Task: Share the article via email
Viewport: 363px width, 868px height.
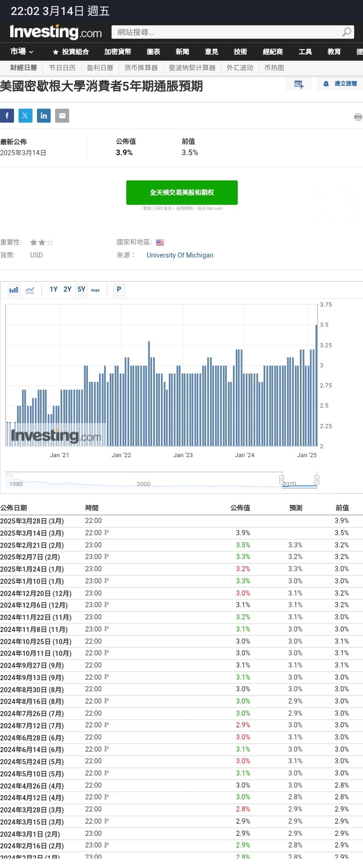Action: click(62, 115)
